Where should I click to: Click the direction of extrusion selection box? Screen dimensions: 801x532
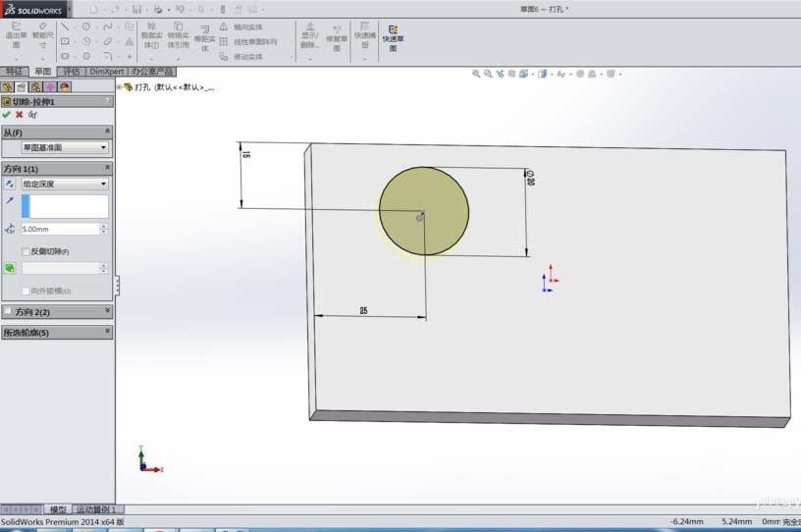tap(65, 206)
